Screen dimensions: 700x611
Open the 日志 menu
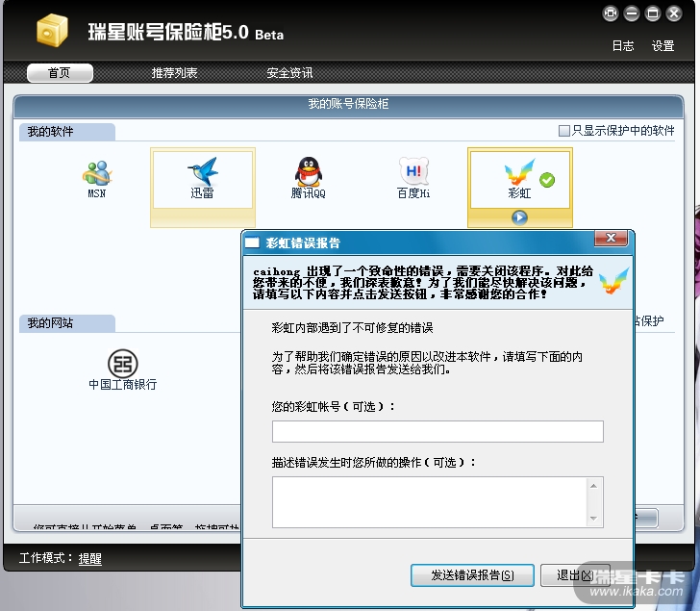click(623, 46)
